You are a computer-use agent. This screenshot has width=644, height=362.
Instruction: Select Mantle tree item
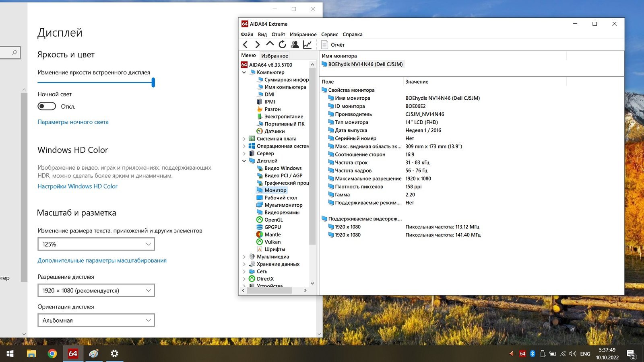[268, 234]
